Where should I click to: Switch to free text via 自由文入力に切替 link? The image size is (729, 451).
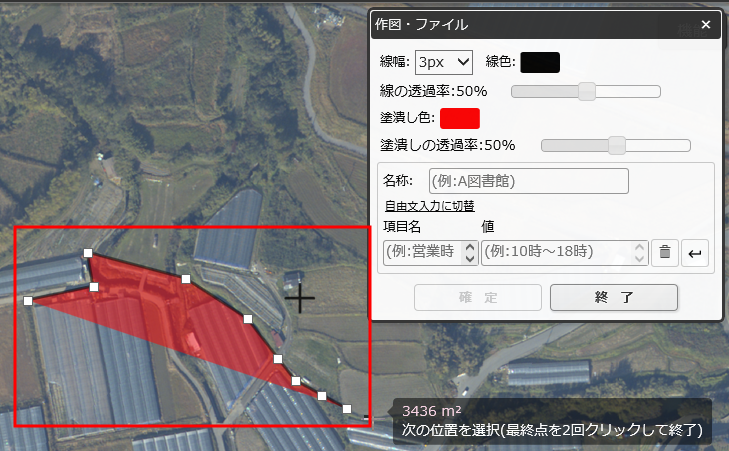click(x=430, y=206)
